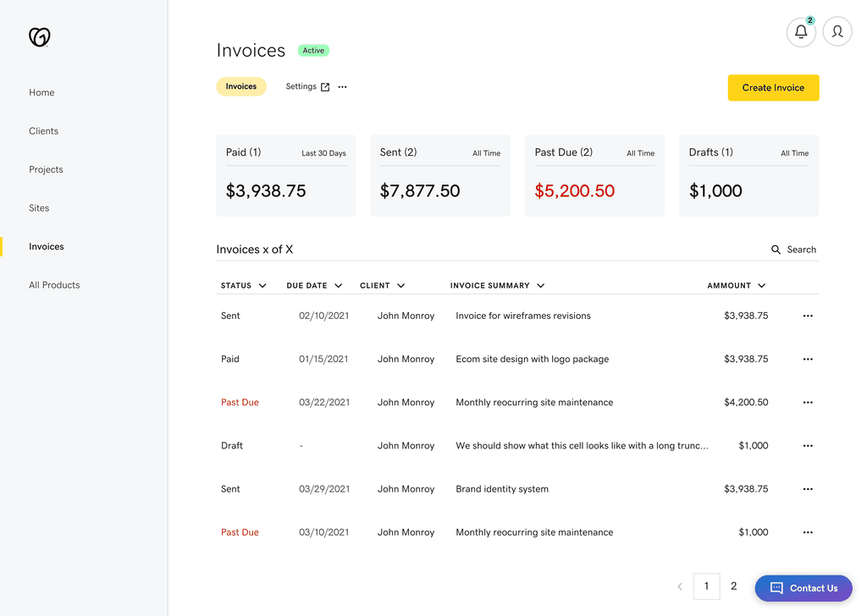Open the user profile icon

pos(837,32)
